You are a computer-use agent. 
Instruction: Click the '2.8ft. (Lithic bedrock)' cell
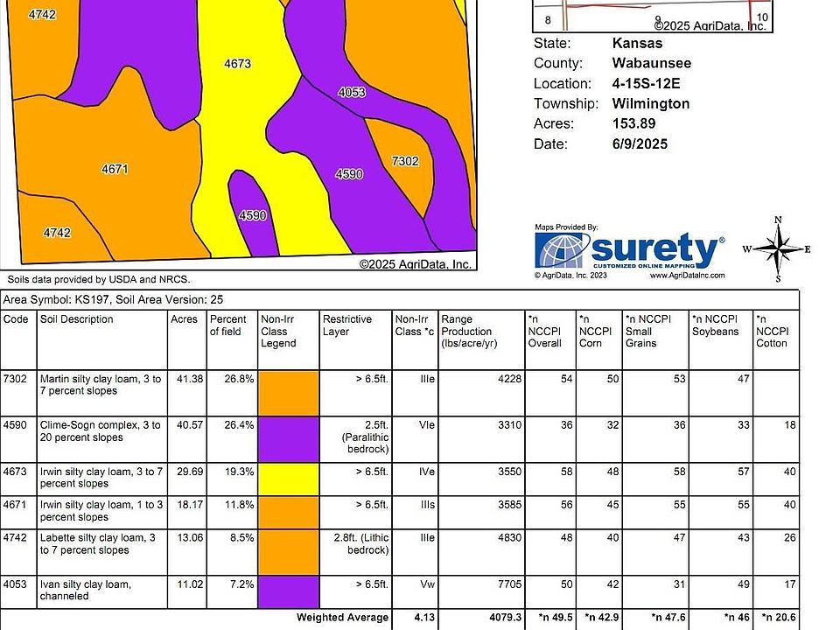coord(361,543)
